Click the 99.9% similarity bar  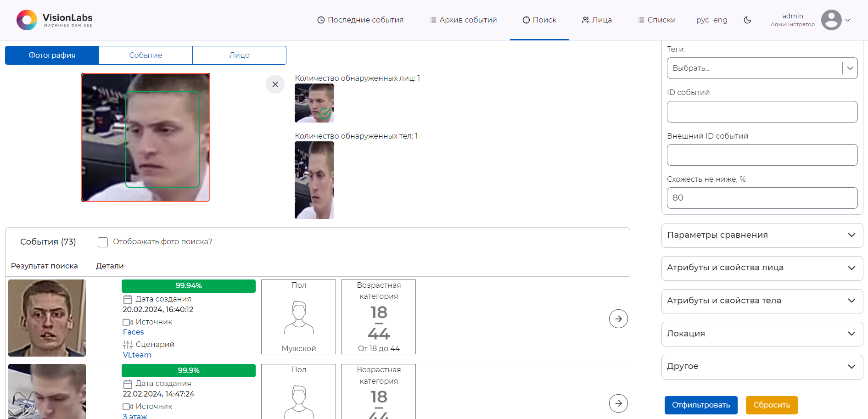pyautogui.click(x=189, y=370)
